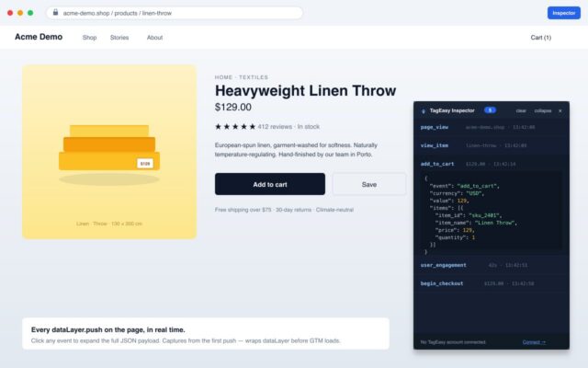
Task: Click the "item_name": "Linen Throw" JSON line
Action: pos(476,223)
